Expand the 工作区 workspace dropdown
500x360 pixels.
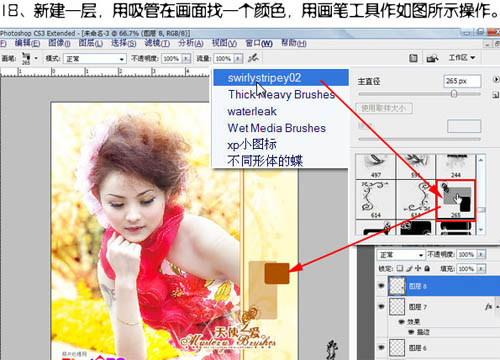pos(462,58)
